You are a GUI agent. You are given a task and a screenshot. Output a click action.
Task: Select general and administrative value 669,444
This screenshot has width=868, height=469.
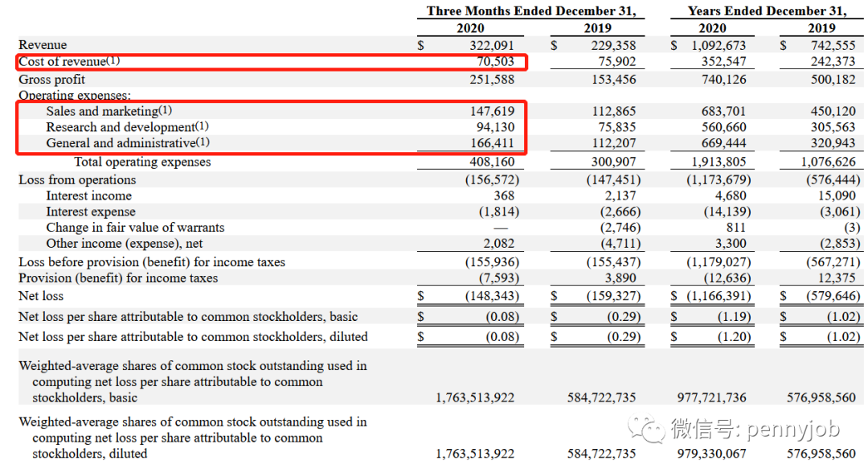724,143
